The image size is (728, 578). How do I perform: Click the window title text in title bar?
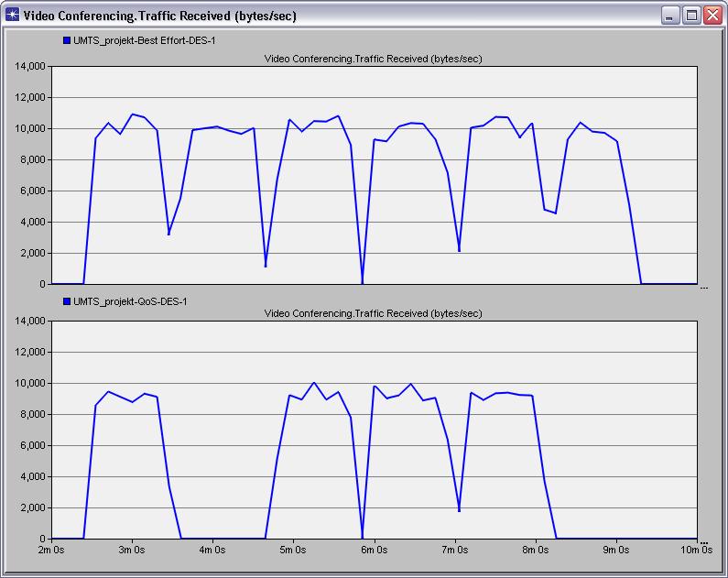[159, 16]
